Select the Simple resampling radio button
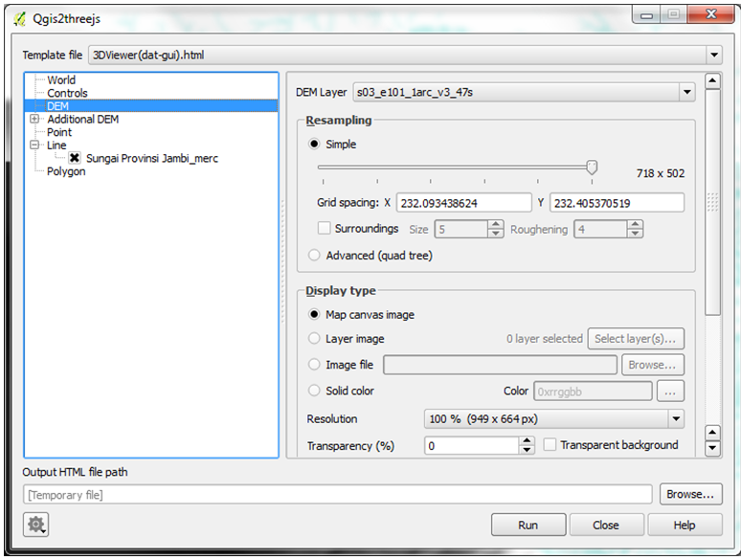Image resolution: width=741 pixels, height=560 pixels. click(314, 144)
